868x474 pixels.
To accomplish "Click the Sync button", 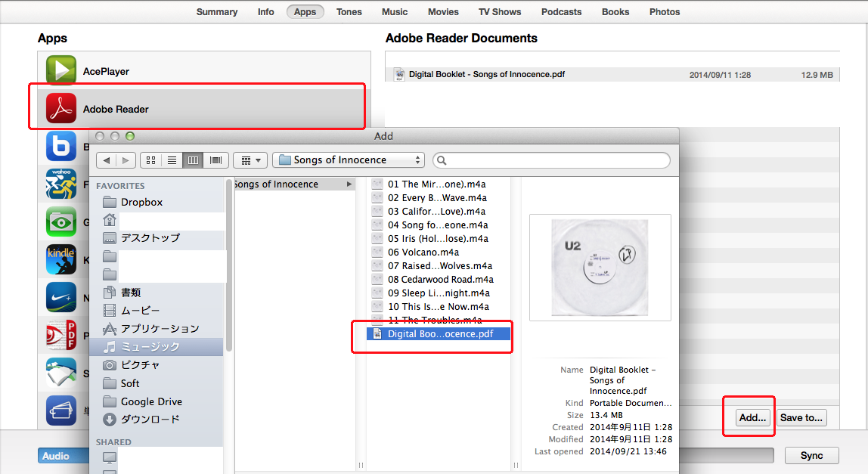I will [x=811, y=456].
